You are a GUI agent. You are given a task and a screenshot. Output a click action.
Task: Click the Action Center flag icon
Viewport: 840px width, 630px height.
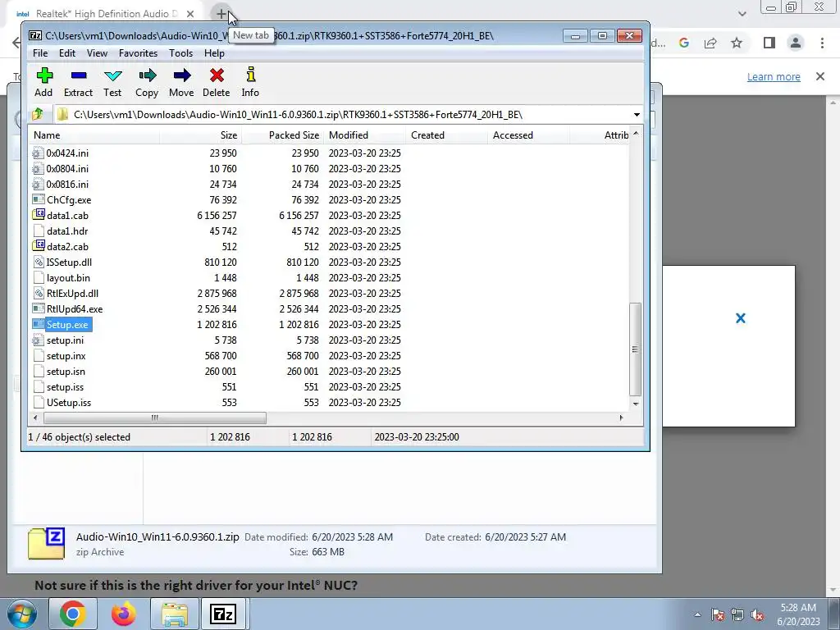point(718,615)
